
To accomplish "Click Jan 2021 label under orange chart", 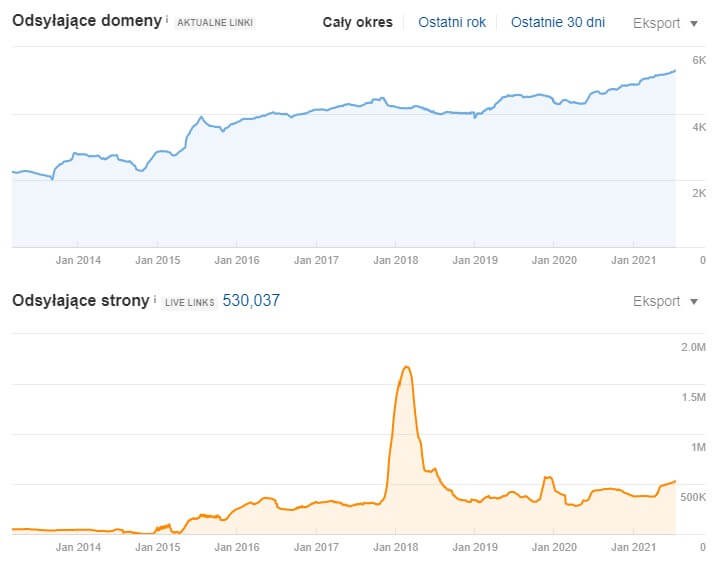I will (x=632, y=547).
